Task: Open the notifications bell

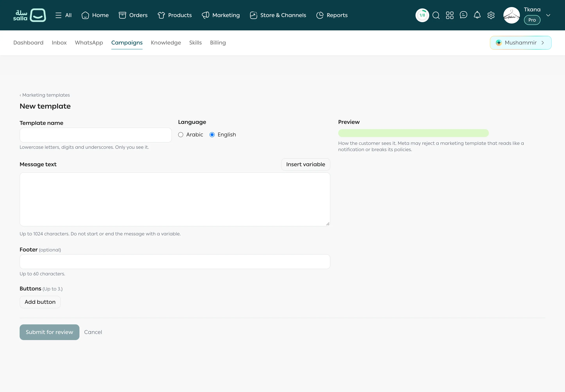Action: (477, 15)
